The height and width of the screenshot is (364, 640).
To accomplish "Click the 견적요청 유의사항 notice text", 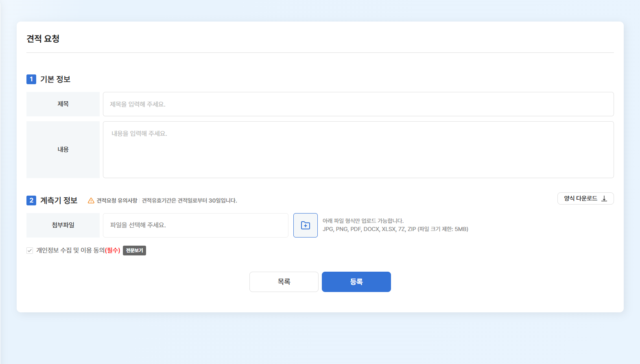I will point(117,201).
